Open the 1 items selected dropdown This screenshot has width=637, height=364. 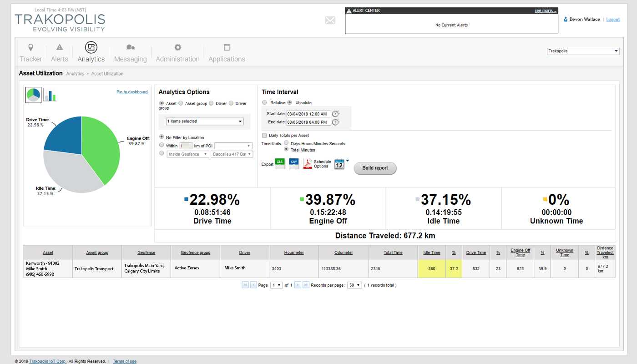click(205, 121)
